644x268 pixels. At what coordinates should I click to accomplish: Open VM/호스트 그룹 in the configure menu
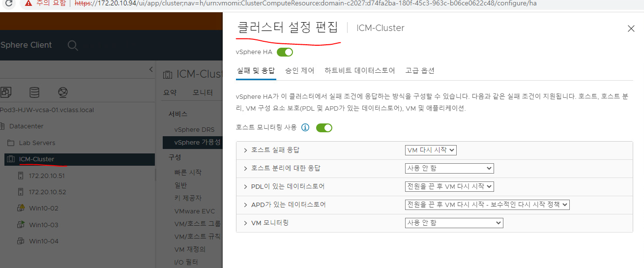click(x=198, y=224)
